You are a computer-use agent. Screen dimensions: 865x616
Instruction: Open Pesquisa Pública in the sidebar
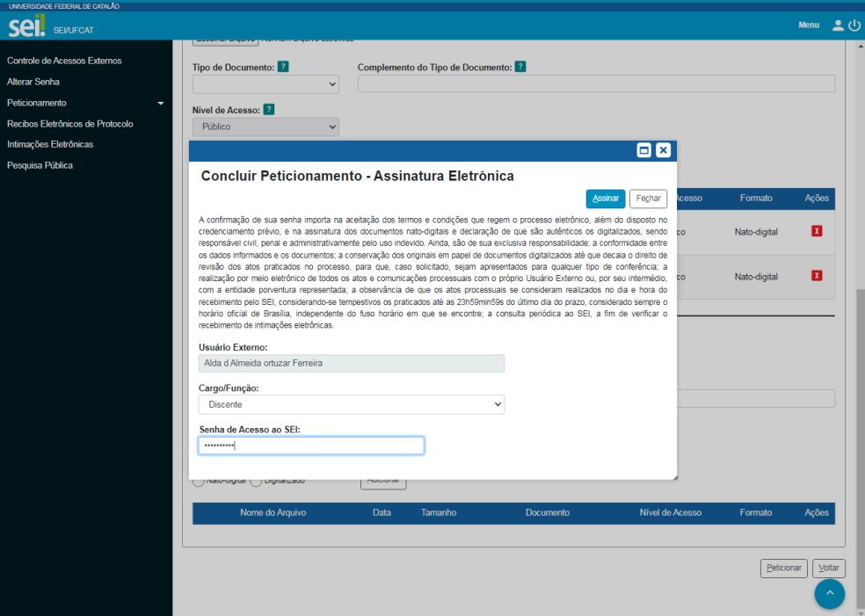[x=40, y=165]
